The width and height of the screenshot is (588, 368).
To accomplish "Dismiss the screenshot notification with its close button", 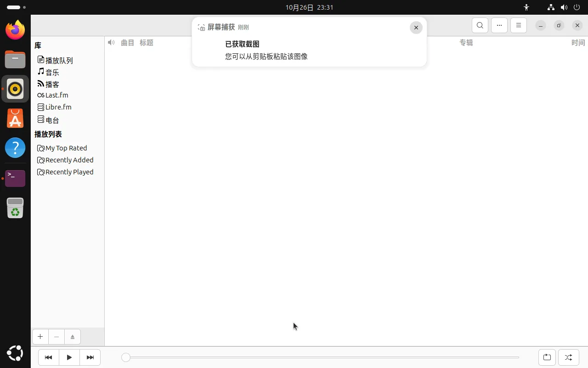I will point(416,28).
